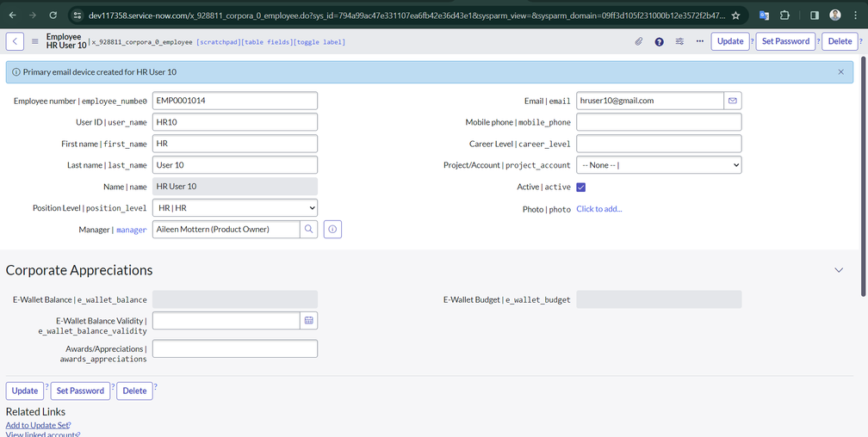Click in the Last name field

pyautogui.click(x=235, y=165)
